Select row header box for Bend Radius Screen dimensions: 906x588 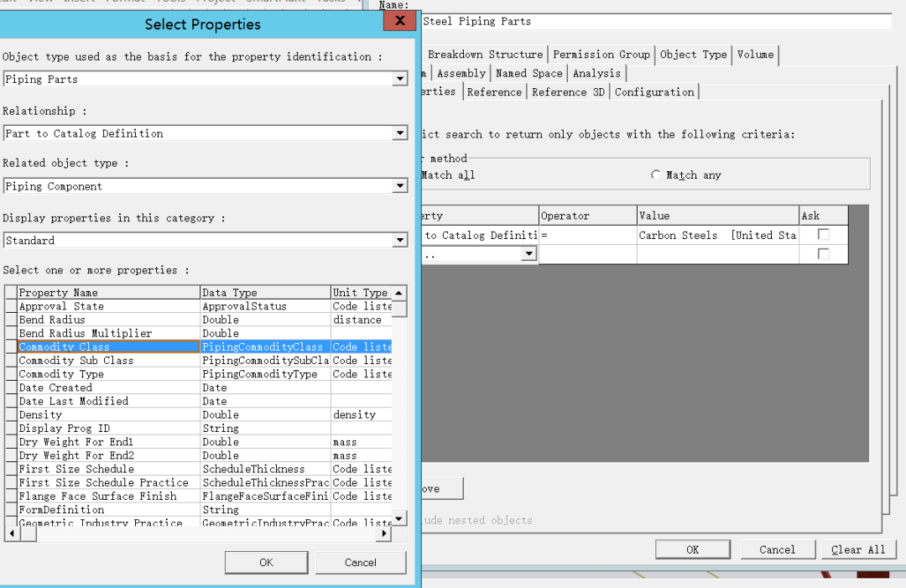coord(11,320)
